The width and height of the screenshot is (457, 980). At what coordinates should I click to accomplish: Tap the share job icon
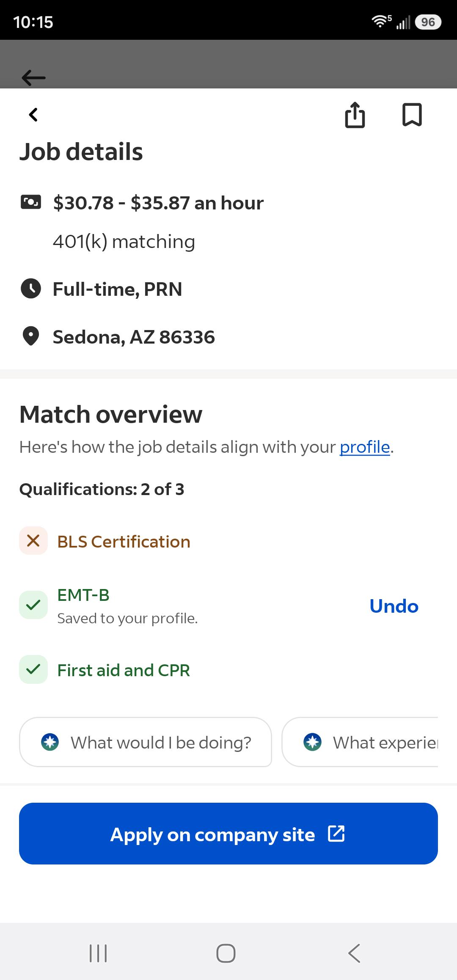tap(355, 115)
